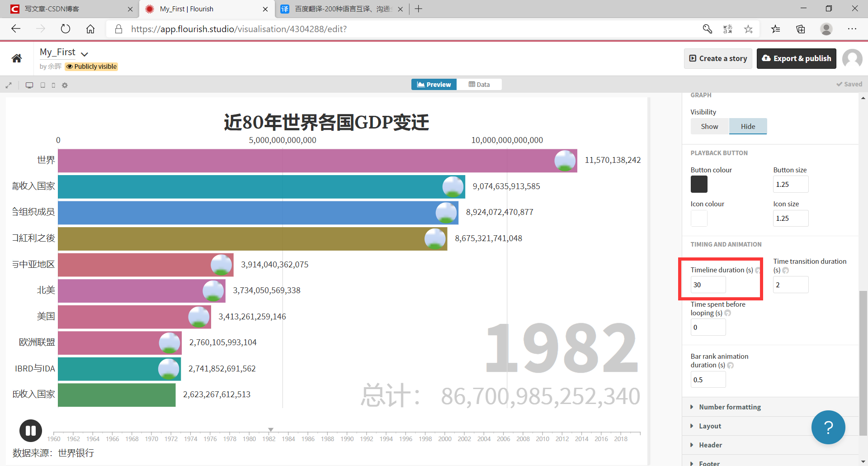Set graph visibility to Show
The width and height of the screenshot is (868, 466).
pyautogui.click(x=709, y=126)
